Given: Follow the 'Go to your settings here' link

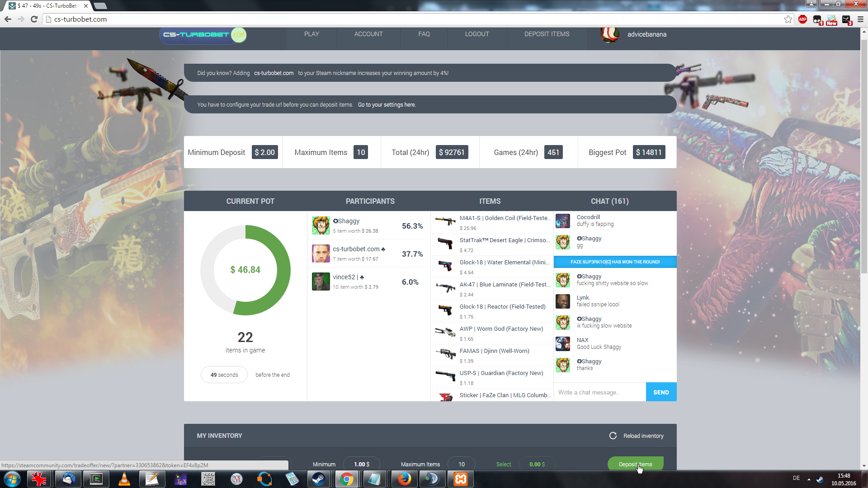Looking at the screenshot, I should pyautogui.click(x=387, y=105).
